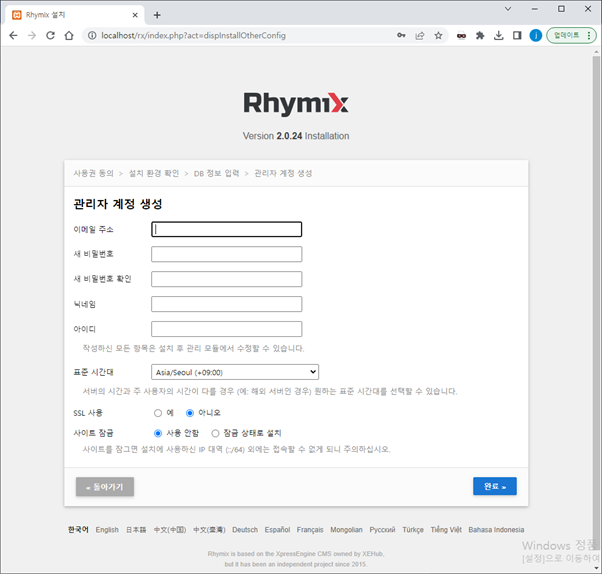
Task: Focus the 닉네임 field
Action: click(227, 304)
